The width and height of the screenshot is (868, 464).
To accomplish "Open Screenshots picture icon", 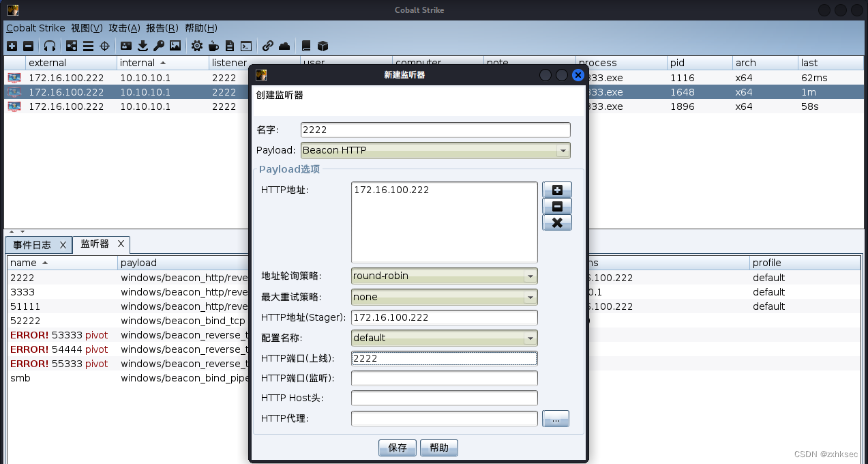I will 175,46.
